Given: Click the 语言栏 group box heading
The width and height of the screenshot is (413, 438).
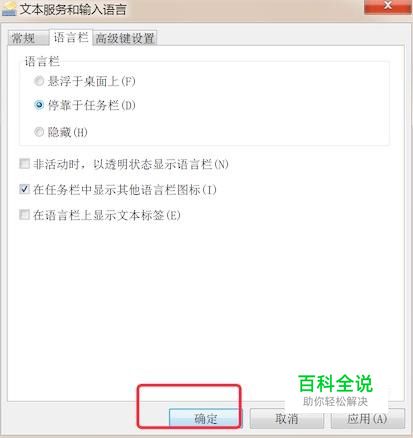Looking at the screenshot, I should tap(42, 61).
